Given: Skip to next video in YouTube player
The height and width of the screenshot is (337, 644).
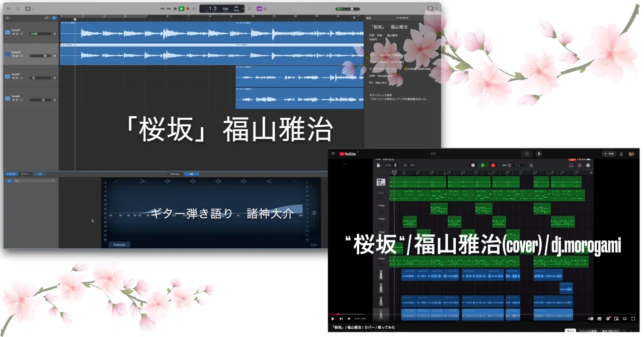Looking at the screenshot, I should click(341, 318).
